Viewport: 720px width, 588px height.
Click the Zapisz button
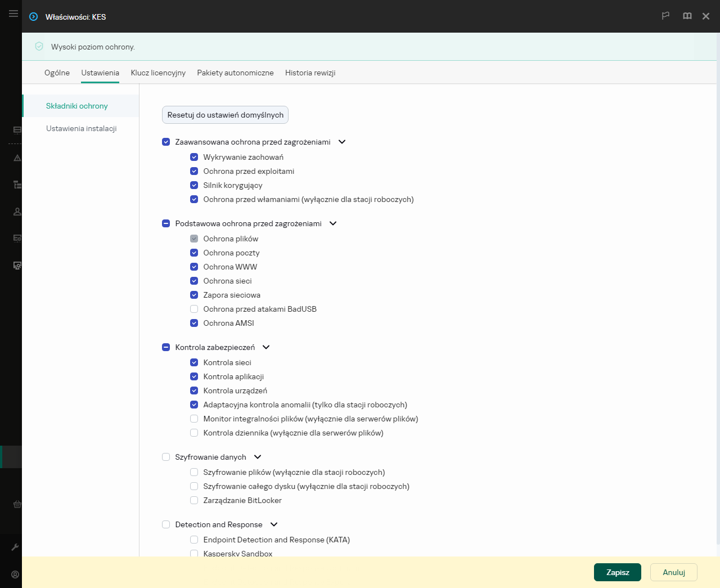[x=617, y=572]
